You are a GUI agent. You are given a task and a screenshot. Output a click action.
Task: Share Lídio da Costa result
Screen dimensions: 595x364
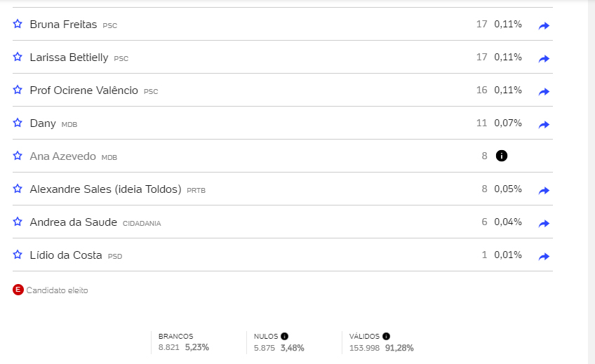pos(544,257)
